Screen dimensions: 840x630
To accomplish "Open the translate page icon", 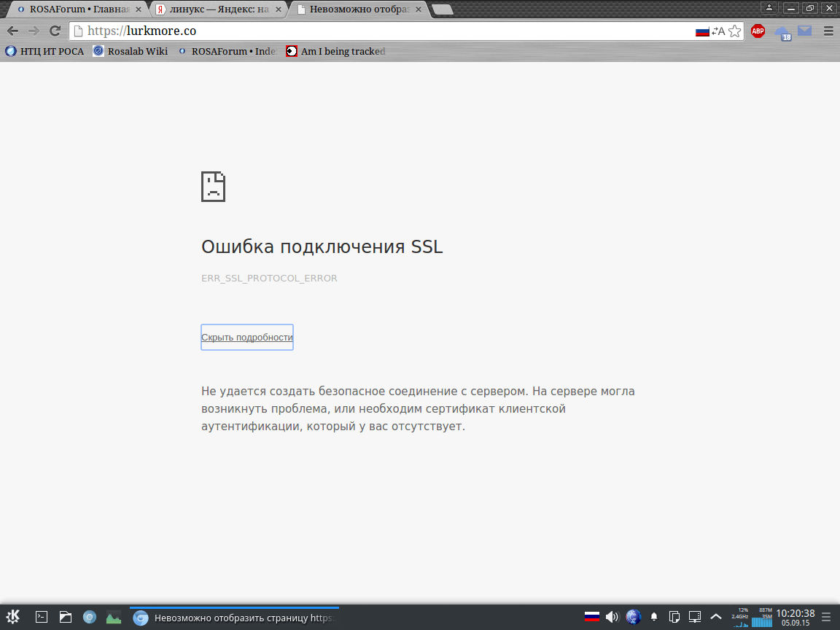I will click(718, 31).
